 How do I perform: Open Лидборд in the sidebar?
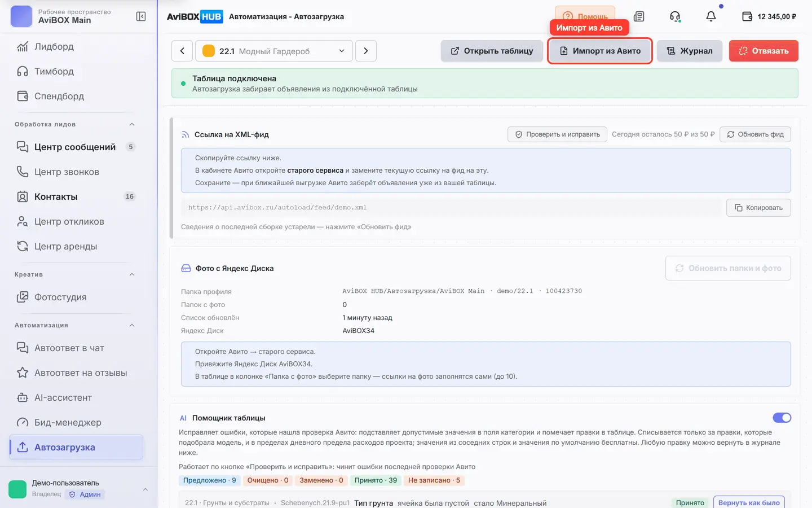point(77,46)
